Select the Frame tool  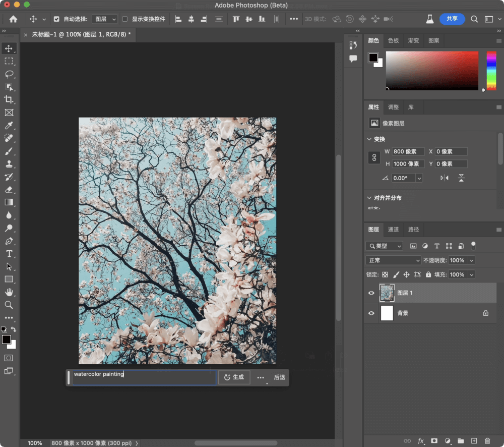[x=9, y=113]
